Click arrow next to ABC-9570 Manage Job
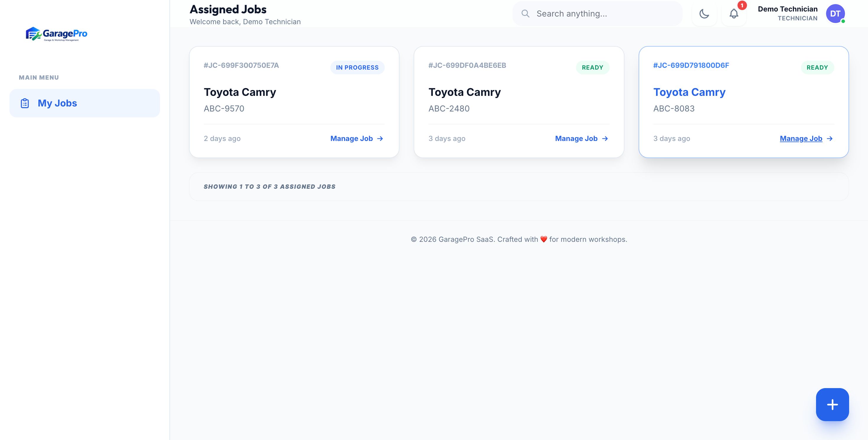This screenshot has height=440, width=868. click(x=380, y=139)
